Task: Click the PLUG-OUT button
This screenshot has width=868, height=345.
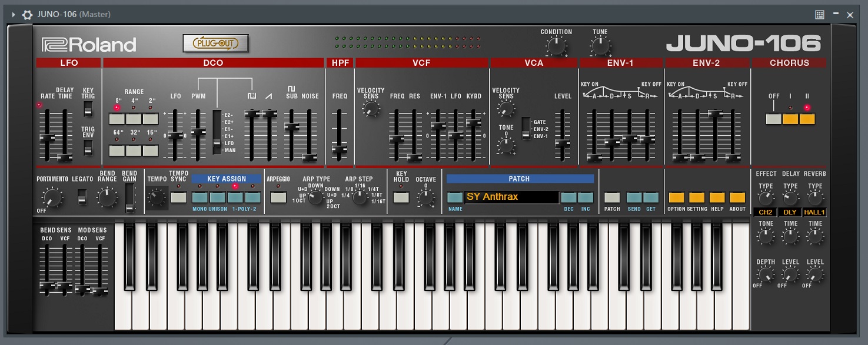Action: click(x=216, y=43)
